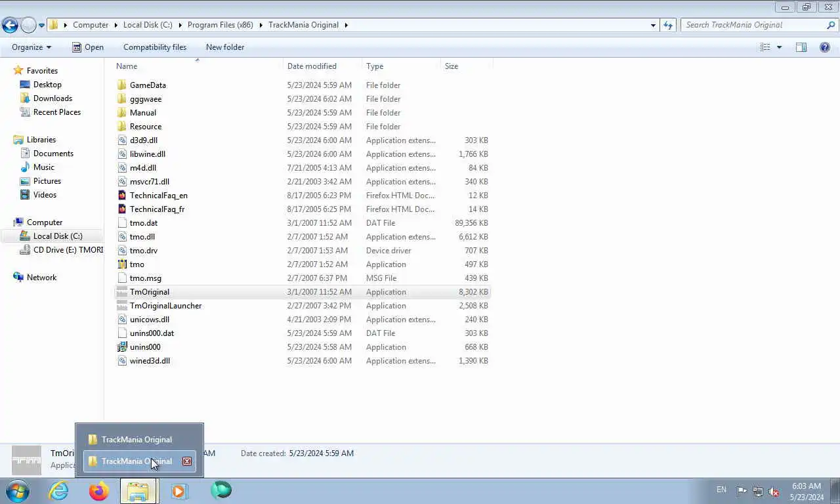The width and height of the screenshot is (840, 504).
Task: Select Libraries in navigation pane
Action: (x=41, y=140)
